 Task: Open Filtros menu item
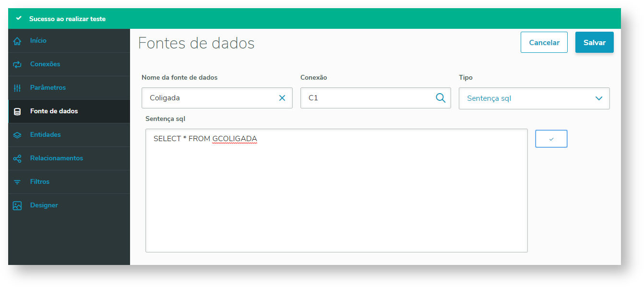[x=69, y=182]
